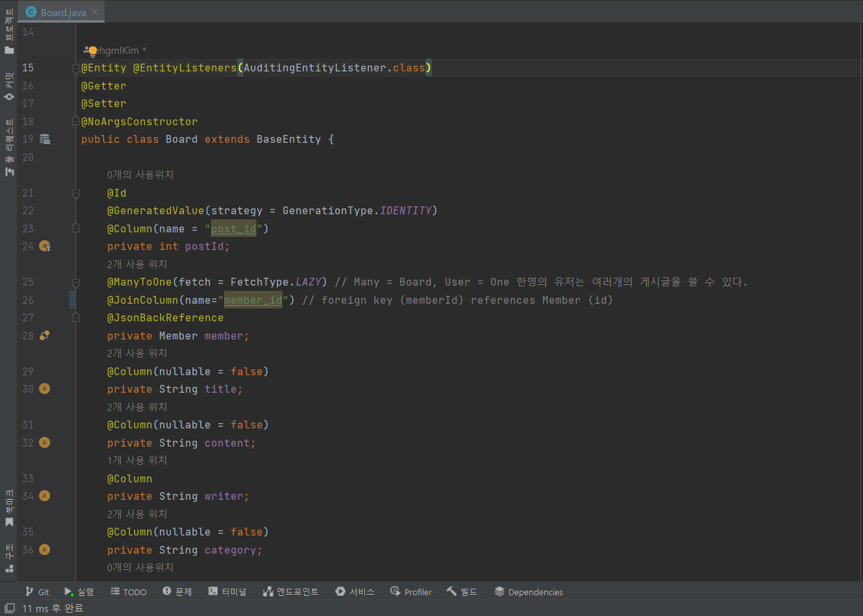The height and width of the screenshot is (616, 863).
Task: Click line number 14 in the gutter
Action: coord(28,32)
